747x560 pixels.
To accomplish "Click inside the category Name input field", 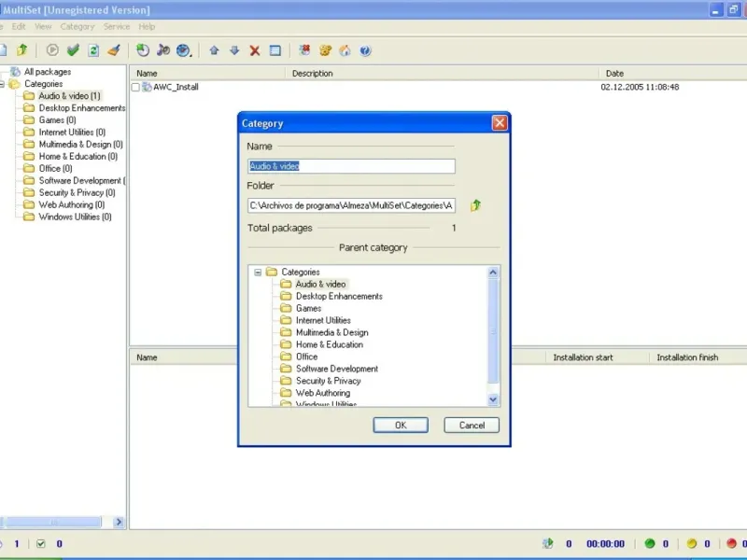I will (352, 166).
